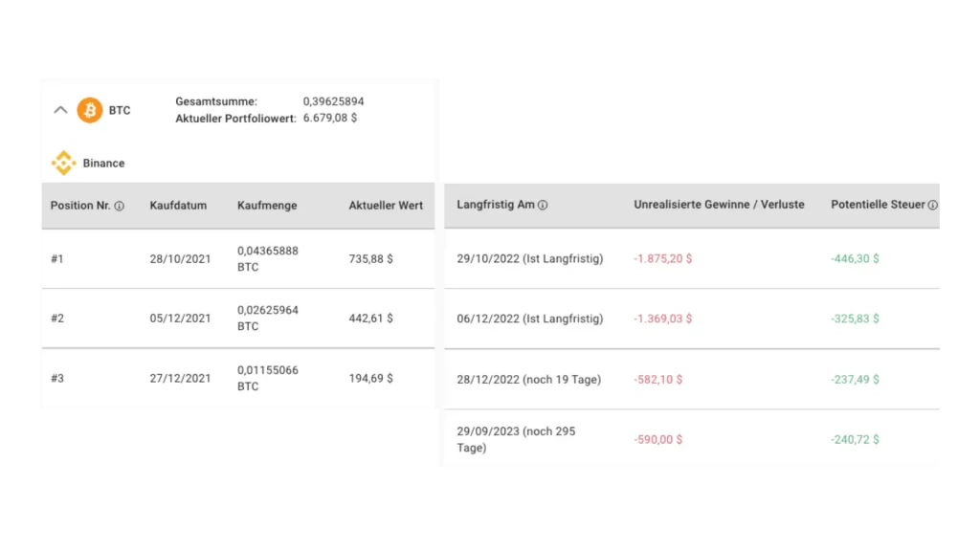Click the 28/12/2022 long-term date entry
Image resolution: width=980 pixels, height=551 pixels.
(528, 380)
